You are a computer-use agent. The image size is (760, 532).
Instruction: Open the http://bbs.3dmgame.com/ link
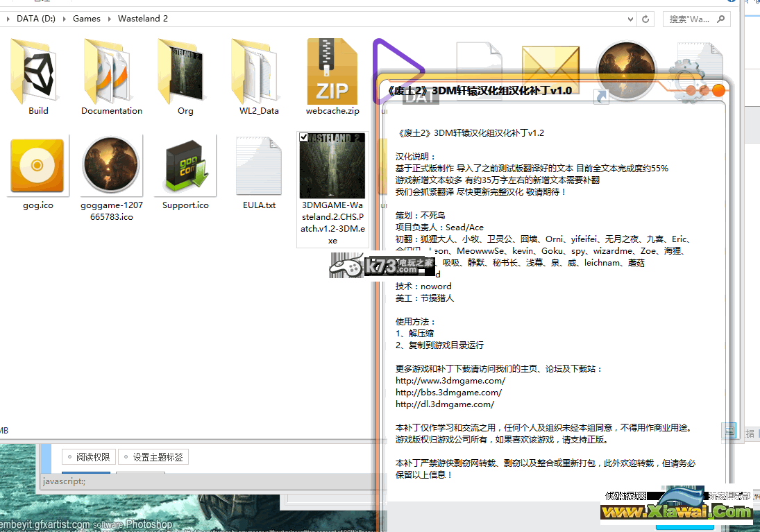(x=449, y=393)
